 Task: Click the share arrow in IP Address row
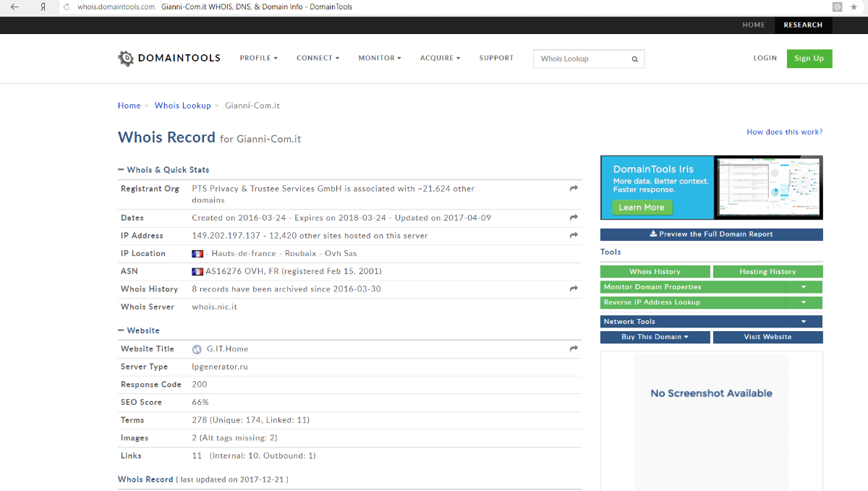[x=574, y=236]
